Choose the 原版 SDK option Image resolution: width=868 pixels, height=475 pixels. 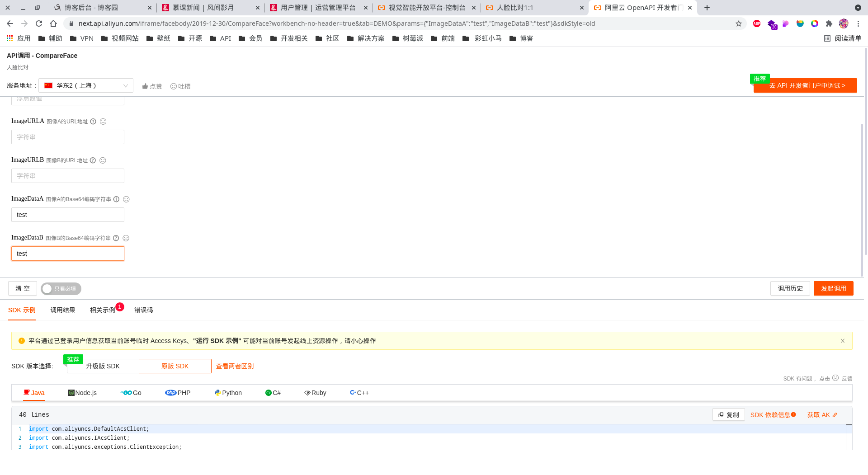[175, 366]
